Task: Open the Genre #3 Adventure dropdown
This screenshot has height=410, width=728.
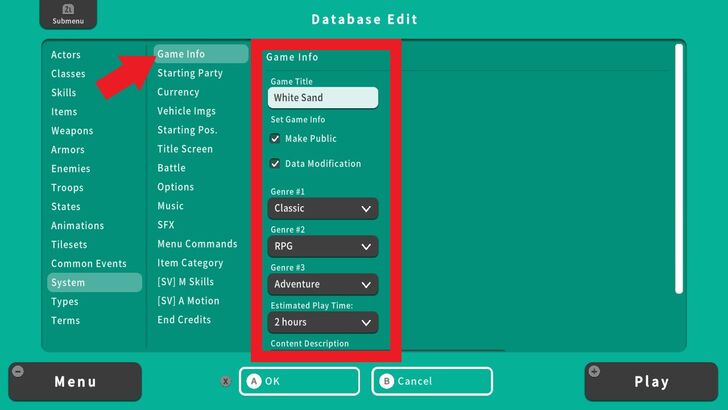Action: click(x=323, y=285)
